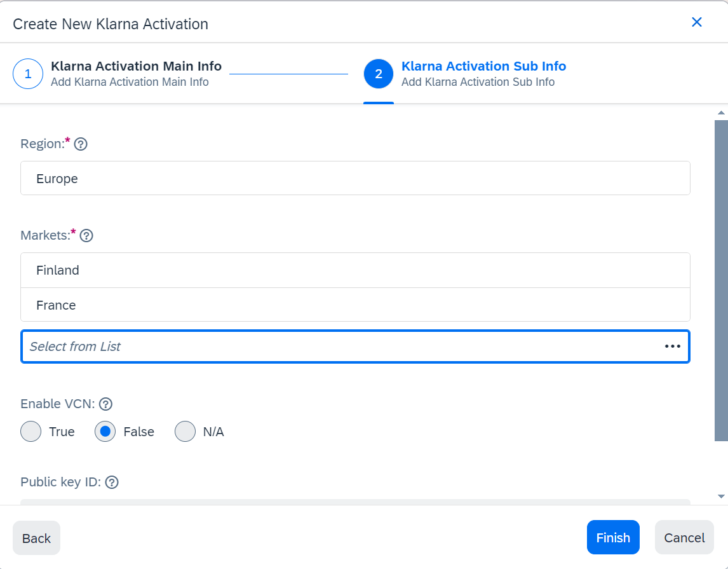Show help for Enable VCN
The height and width of the screenshot is (569, 728).
tap(106, 404)
